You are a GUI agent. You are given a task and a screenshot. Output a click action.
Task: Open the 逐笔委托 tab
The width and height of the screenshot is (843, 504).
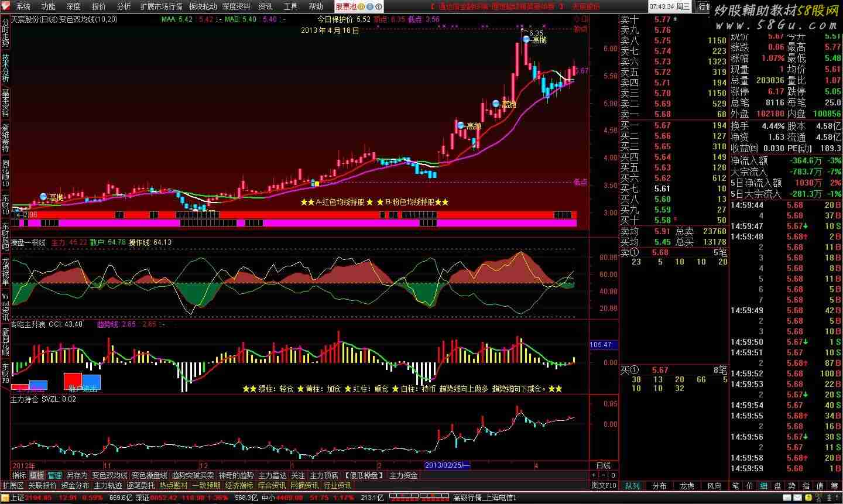(x=140, y=485)
